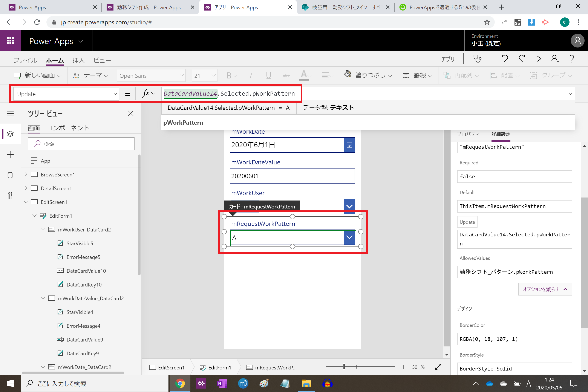This screenshot has width=588, height=392.
Task: Click the canvas zoom slider handle
Action: (344, 367)
